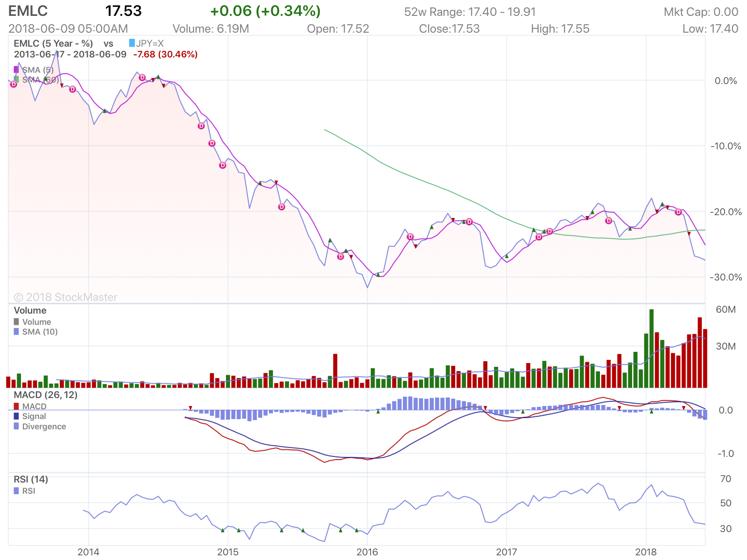
Task: Click the 60M volume axis label
Action: tap(726, 309)
